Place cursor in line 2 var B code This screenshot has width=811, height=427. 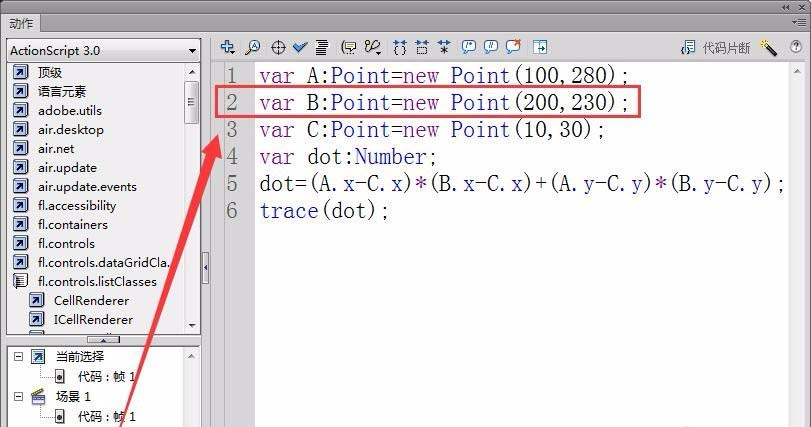pos(444,102)
